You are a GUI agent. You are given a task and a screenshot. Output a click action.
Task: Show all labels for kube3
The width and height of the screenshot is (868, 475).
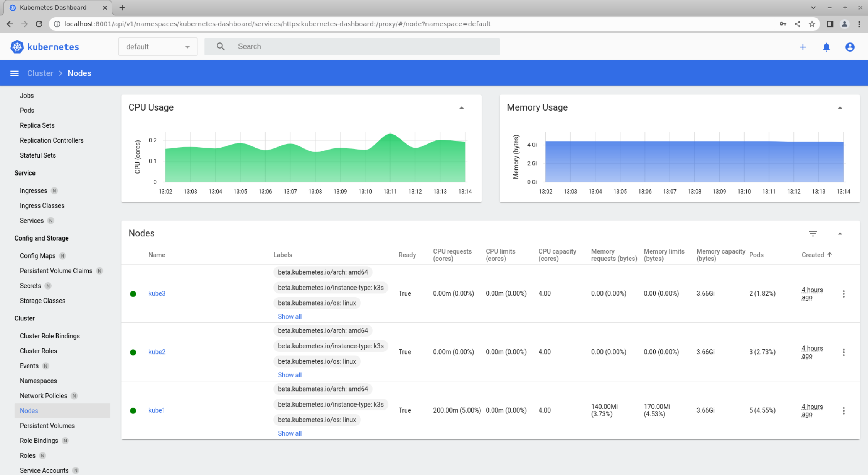pos(289,316)
